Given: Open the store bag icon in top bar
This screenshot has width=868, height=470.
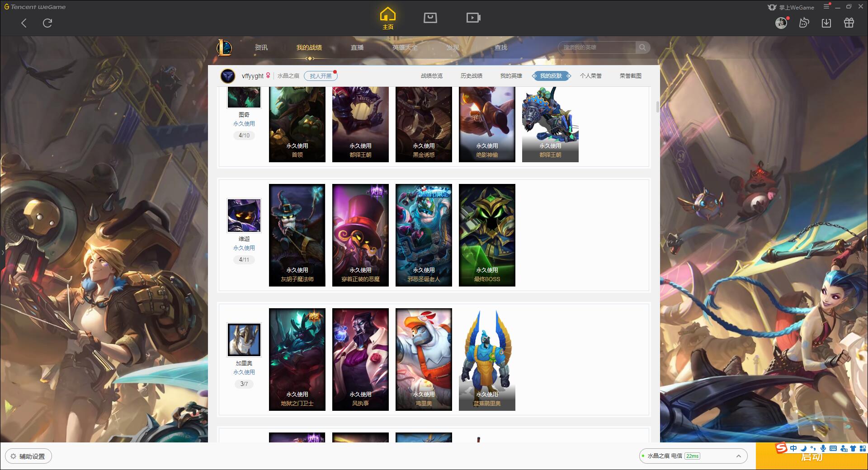Looking at the screenshot, I should [x=430, y=18].
